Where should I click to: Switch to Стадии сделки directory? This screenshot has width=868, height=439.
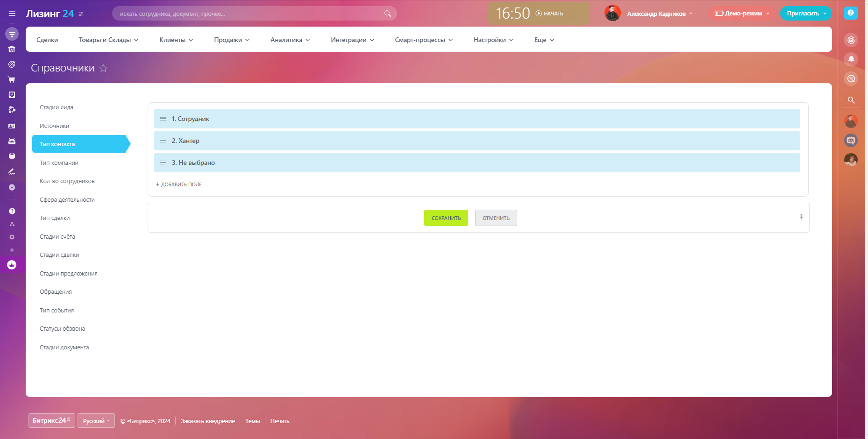tap(59, 255)
